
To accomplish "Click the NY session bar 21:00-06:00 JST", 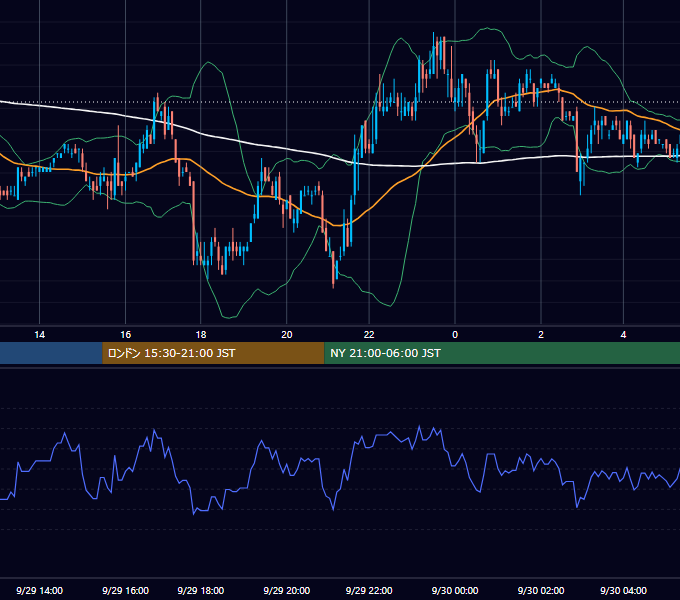I will pyautogui.click(x=502, y=353).
